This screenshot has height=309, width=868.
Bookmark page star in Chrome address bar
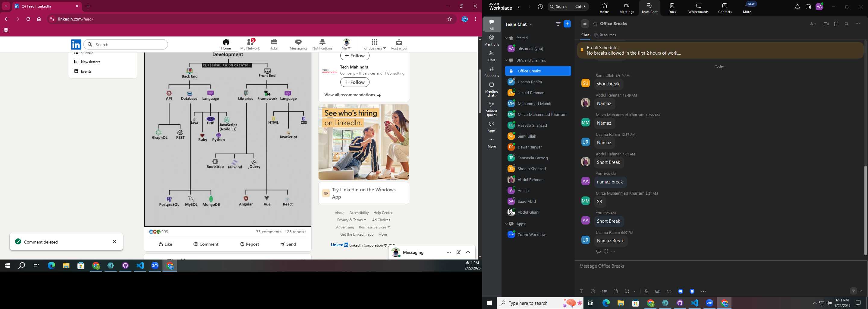[x=449, y=19]
